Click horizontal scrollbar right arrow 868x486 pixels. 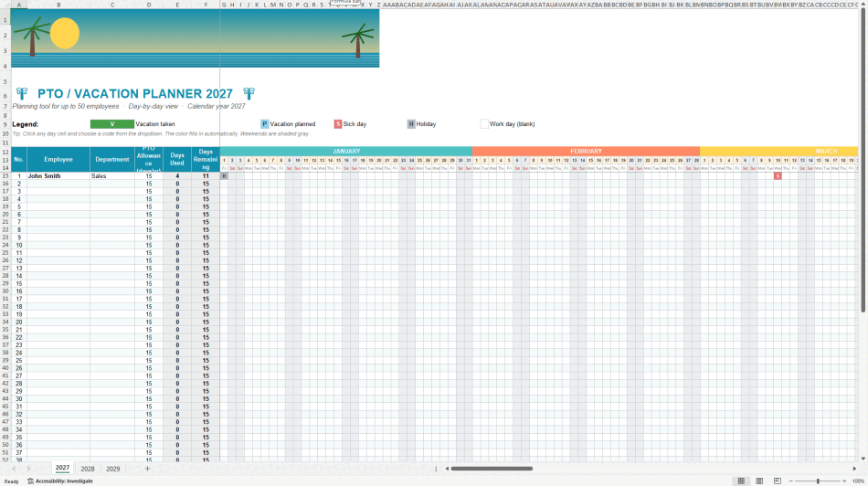854,469
